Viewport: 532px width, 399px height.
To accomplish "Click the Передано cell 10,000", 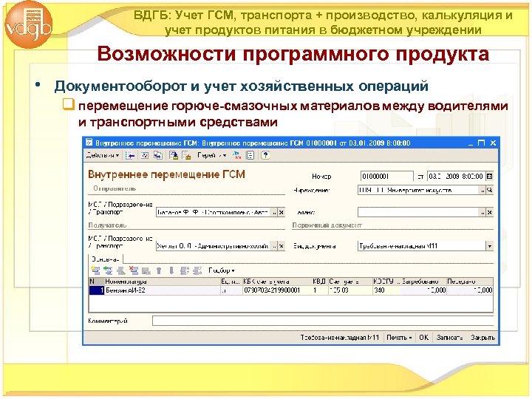I will tap(470, 290).
